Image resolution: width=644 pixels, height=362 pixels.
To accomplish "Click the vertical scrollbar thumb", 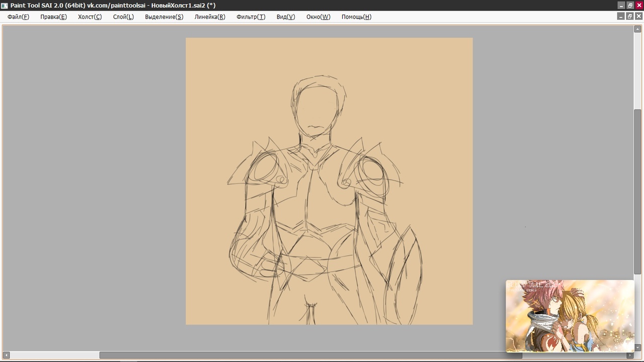I will 637,191.
